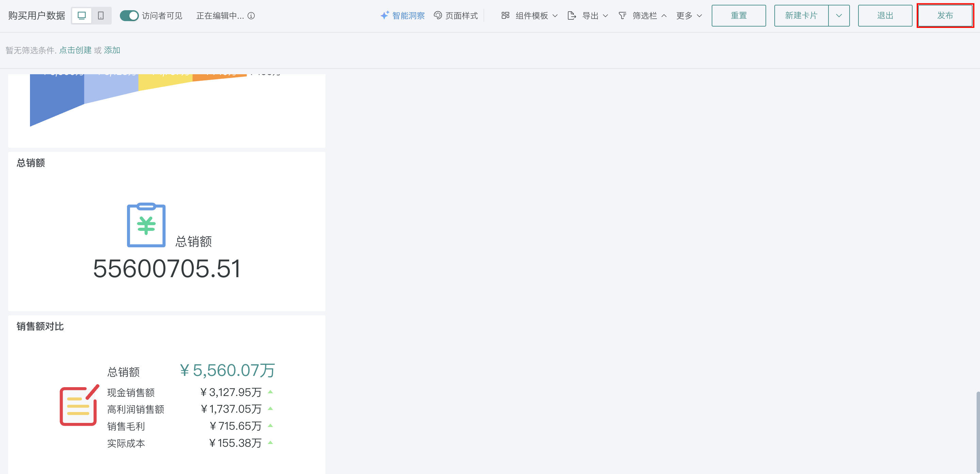
Task: Switch to mobile layout view icon
Action: (x=101, y=16)
